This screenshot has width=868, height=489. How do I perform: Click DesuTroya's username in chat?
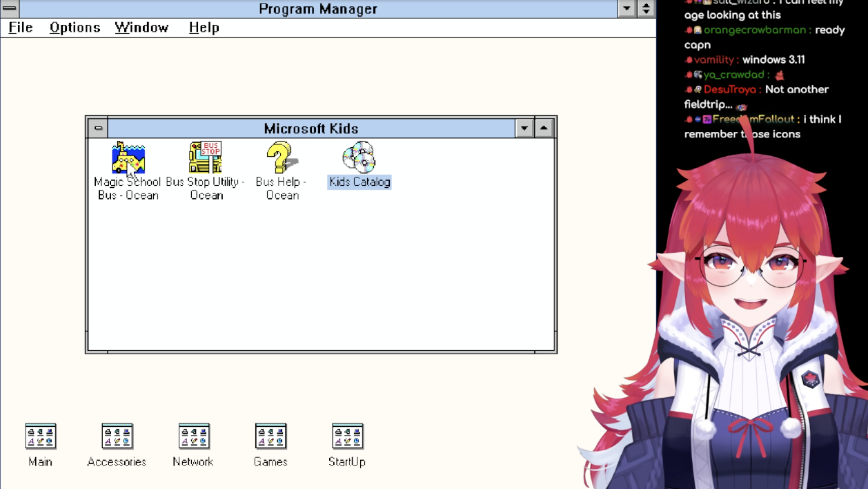tap(731, 90)
